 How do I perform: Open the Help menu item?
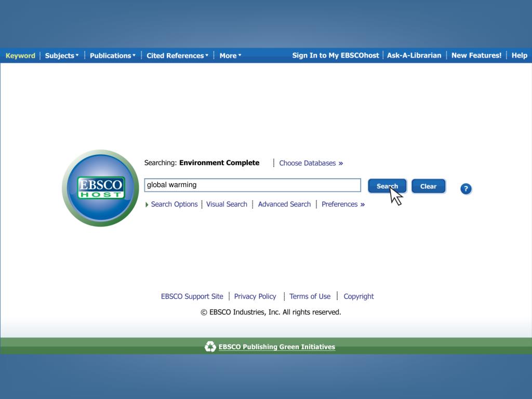click(520, 55)
